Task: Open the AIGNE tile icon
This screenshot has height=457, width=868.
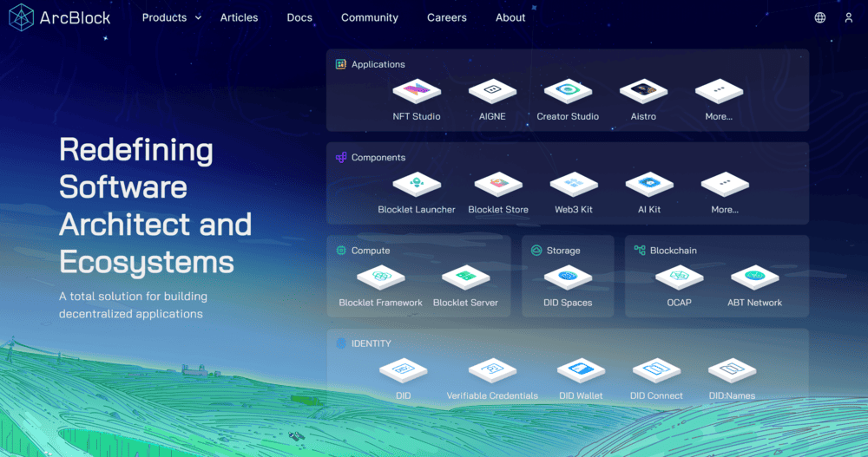Action: [492, 91]
